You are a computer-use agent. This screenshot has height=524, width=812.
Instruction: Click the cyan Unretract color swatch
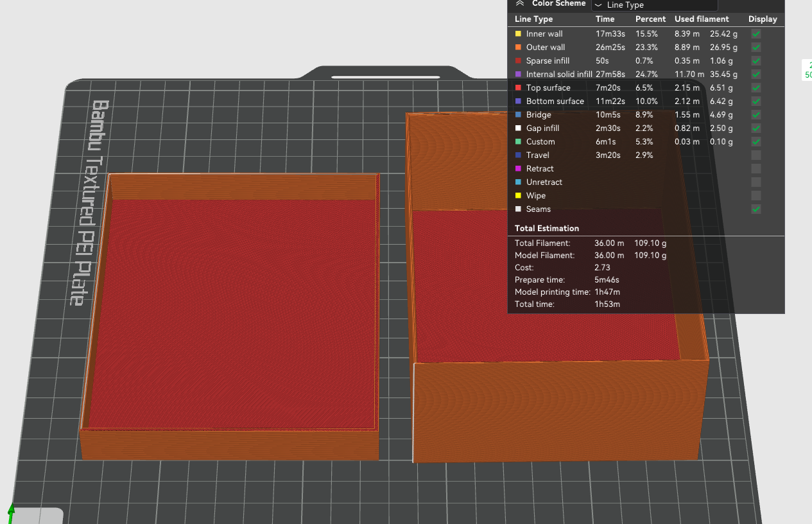pyautogui.click(x=518, y=182)
